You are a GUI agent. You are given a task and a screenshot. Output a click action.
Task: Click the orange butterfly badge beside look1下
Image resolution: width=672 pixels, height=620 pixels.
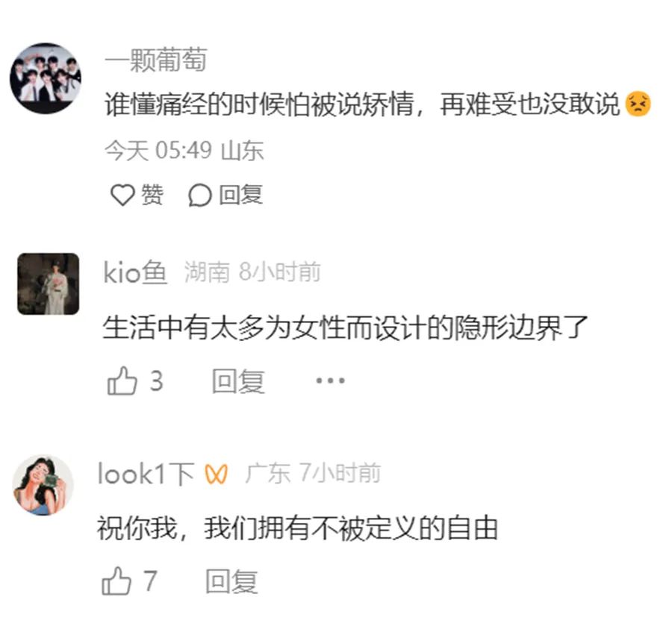[216, 475]
